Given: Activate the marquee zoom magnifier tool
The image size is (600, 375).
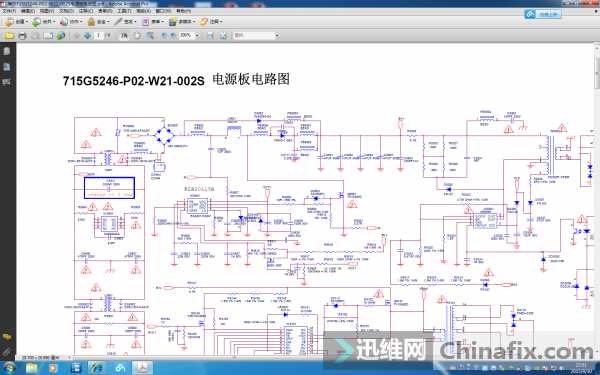Looking at the screenshot, I should pyautogui.click(x=150, y=36).
